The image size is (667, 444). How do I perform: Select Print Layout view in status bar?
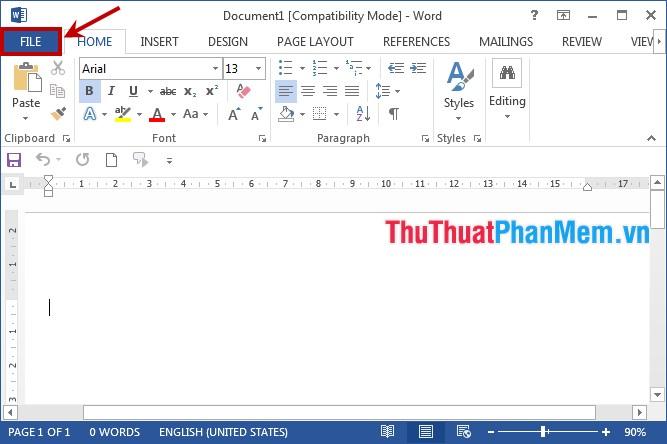point(425,432)
